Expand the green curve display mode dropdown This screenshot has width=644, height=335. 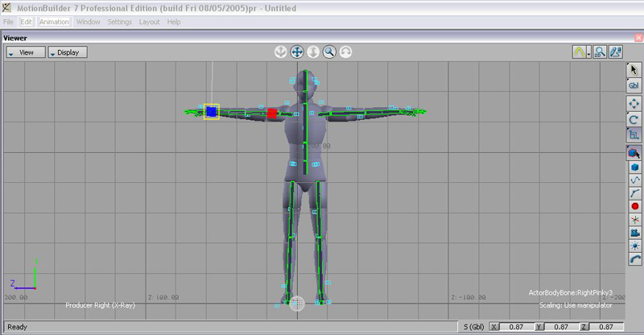(589, 52)
